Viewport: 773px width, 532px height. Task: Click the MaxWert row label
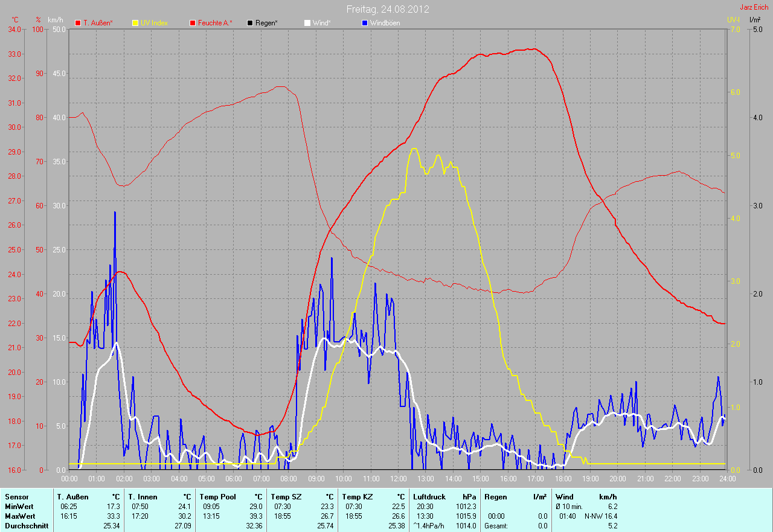21,516
